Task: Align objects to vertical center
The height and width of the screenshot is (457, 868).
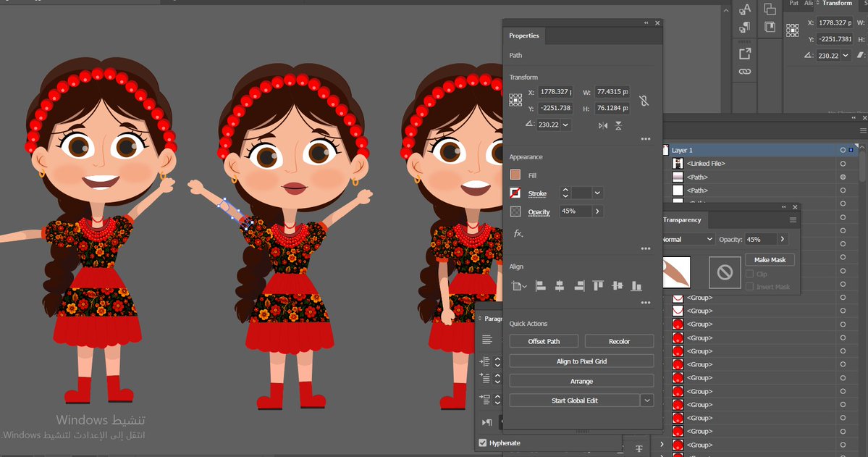Action: click(x=618, y=286)
